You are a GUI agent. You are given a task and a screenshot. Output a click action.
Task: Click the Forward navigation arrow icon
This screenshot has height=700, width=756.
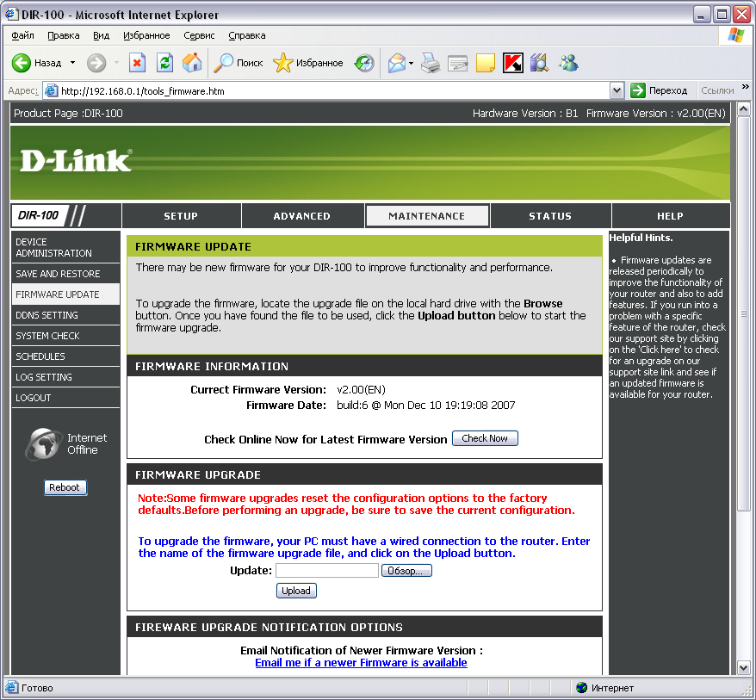[96, 63]
